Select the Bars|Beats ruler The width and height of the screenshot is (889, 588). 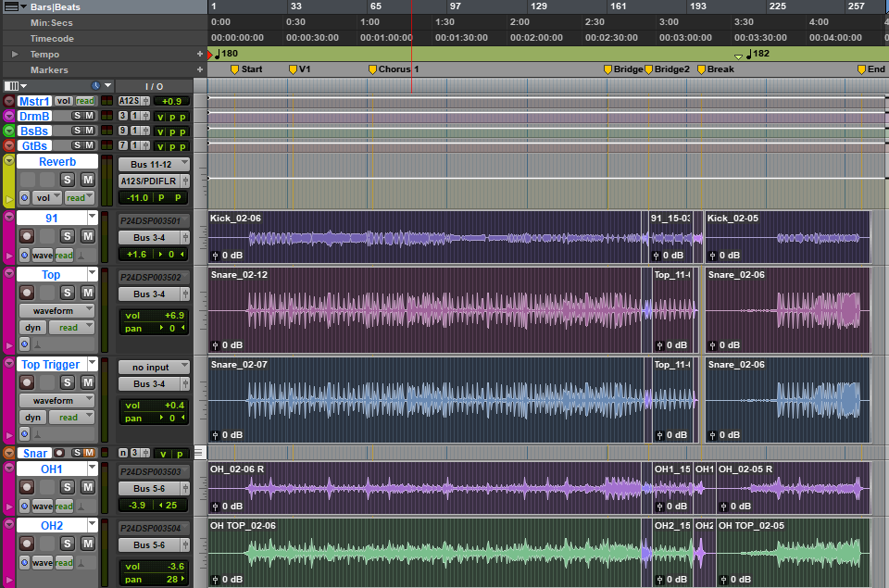click(x=55, y=6)
